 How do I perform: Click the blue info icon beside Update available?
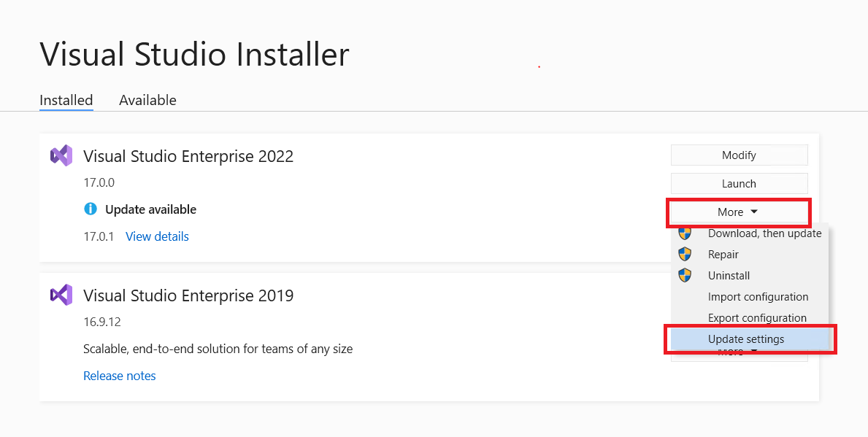[91, 209]
